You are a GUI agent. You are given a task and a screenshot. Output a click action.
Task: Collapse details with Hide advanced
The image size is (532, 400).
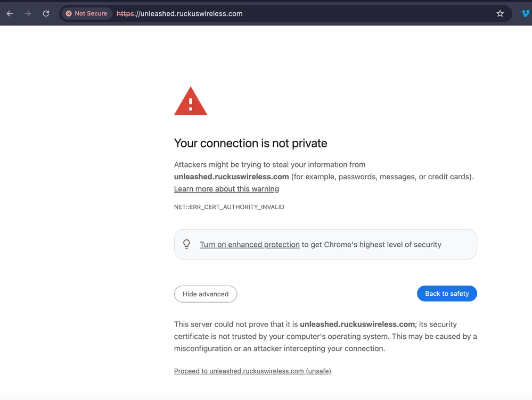point(206,294)
